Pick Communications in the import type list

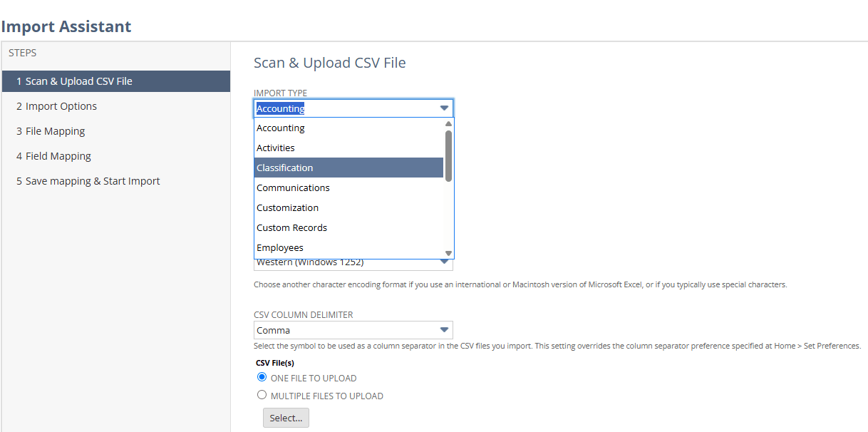(348, 188)
